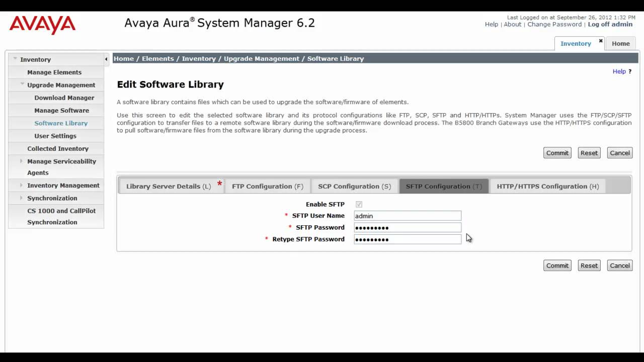Select the SFTP Configuration tab
The height and width of the screenshot is (362, 644).
click(x=444, y=186)
